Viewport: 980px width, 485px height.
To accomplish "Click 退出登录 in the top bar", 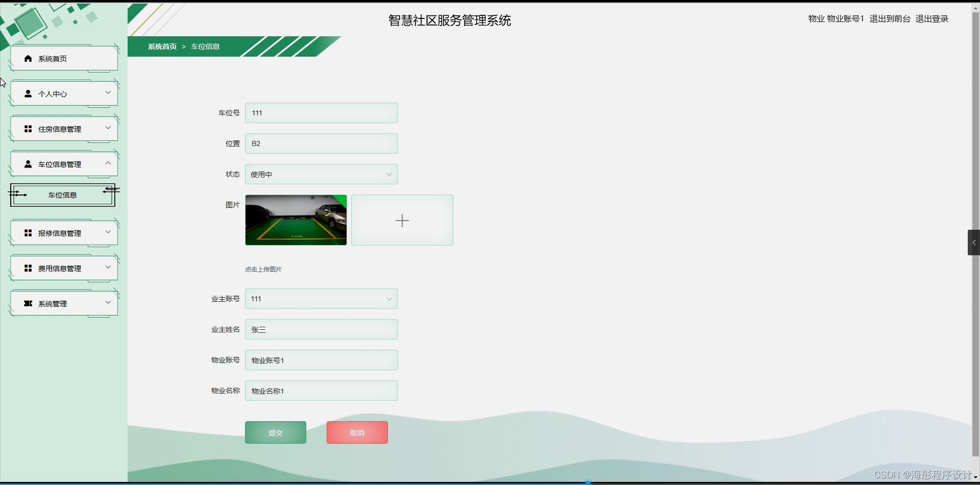I will 932,18.
